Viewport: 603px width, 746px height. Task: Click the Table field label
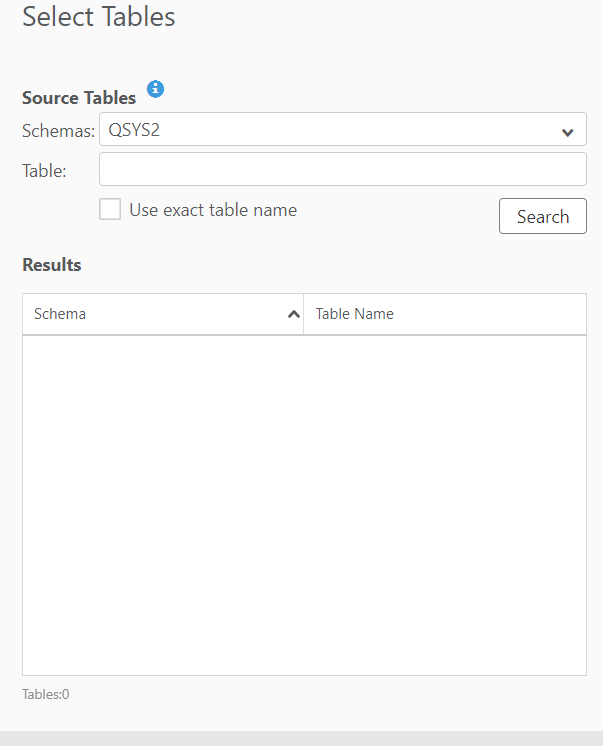(44, 171)
